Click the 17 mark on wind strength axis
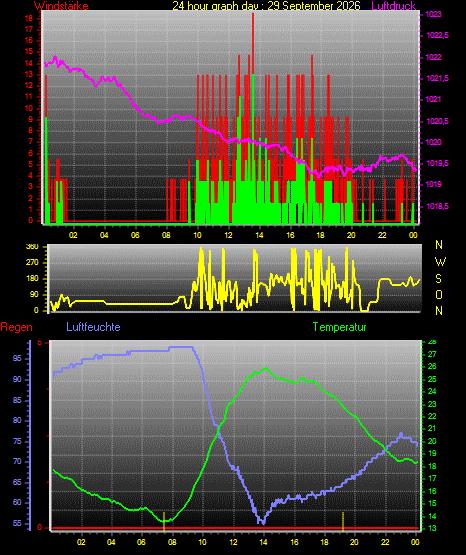Image resolution: width=466 pixels, height=555 pixels. coord(29,29)
